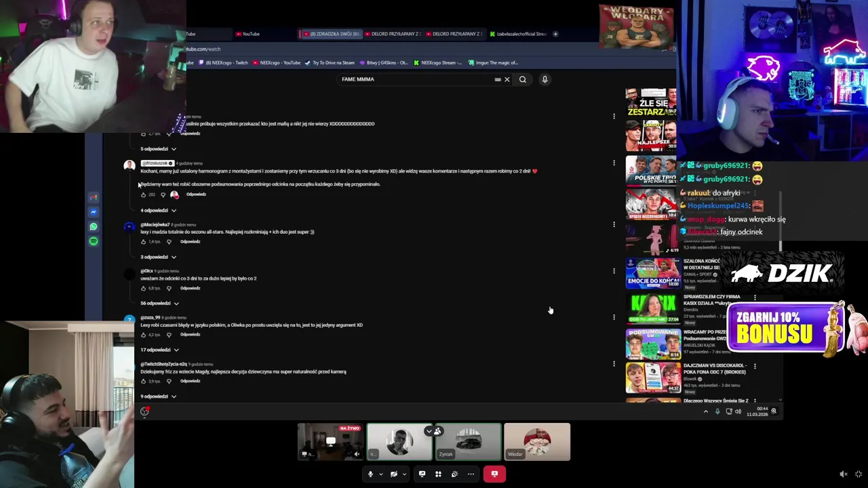Screen dimensions: 868x488
Task: Collapse participant strip with the chevron icon
Action: 429,431
